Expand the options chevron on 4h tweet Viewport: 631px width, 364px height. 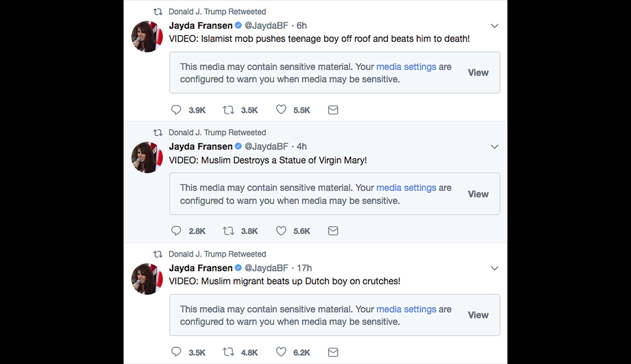(495, 147)
